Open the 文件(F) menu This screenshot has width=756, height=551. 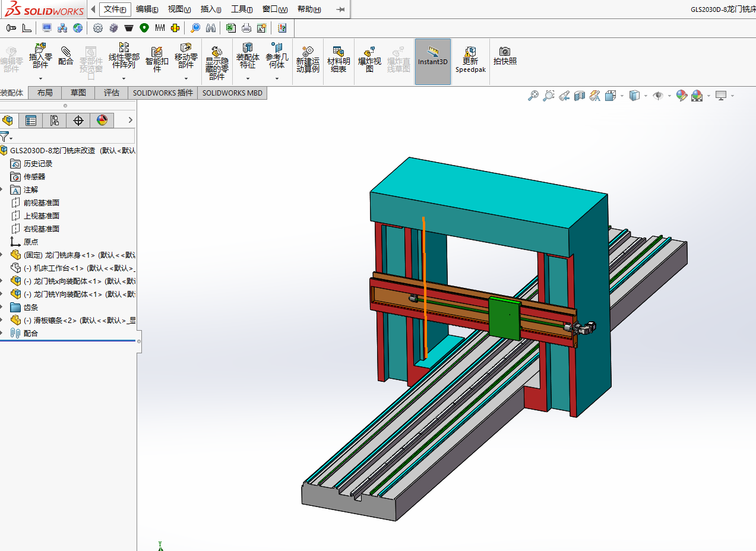(115, 9)
